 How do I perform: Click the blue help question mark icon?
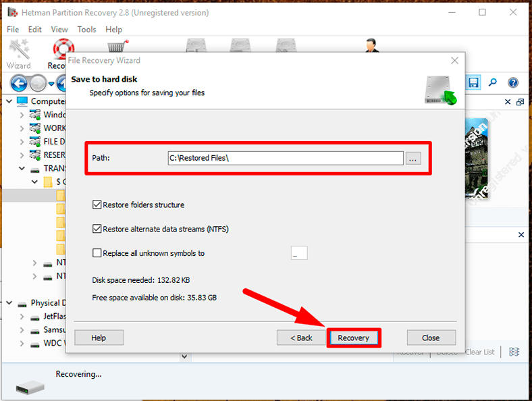(x=513, y=82)
